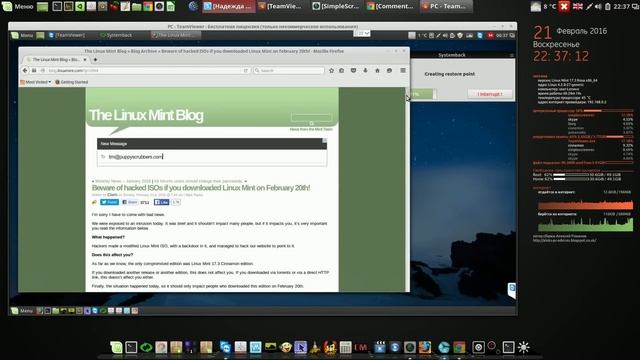Click remote desktop Menu button in TeamViewer
The height and width of the screenshot is (360, 640).
[x=22, y=36]
